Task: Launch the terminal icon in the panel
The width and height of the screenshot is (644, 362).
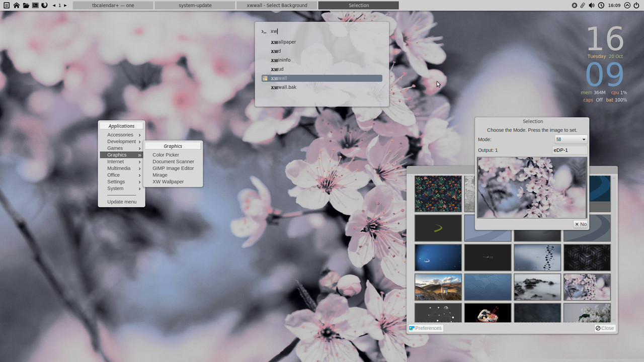Action: tap(35, 6)
